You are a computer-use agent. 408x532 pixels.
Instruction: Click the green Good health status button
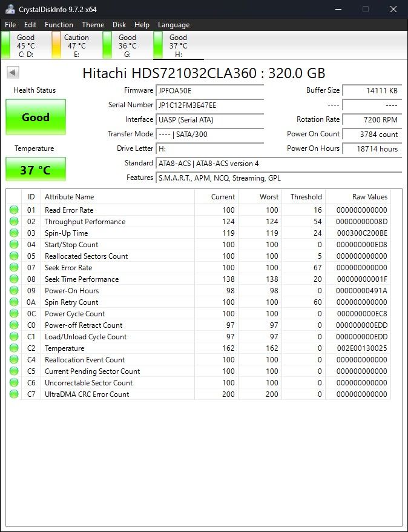[x=36, y=117]
